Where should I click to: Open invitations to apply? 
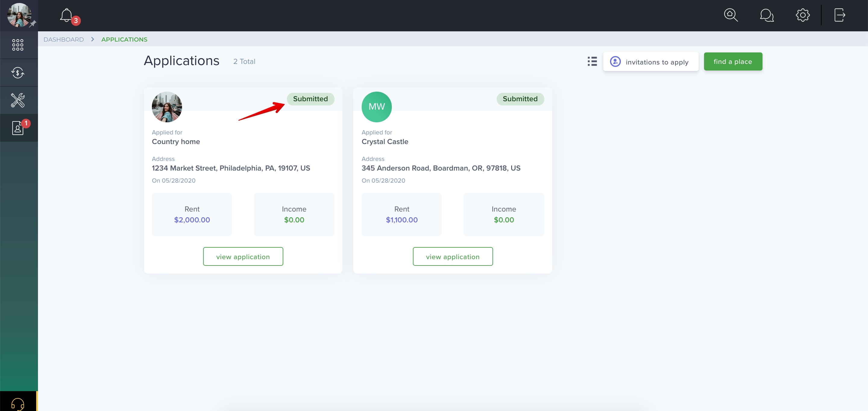(651, 62)
